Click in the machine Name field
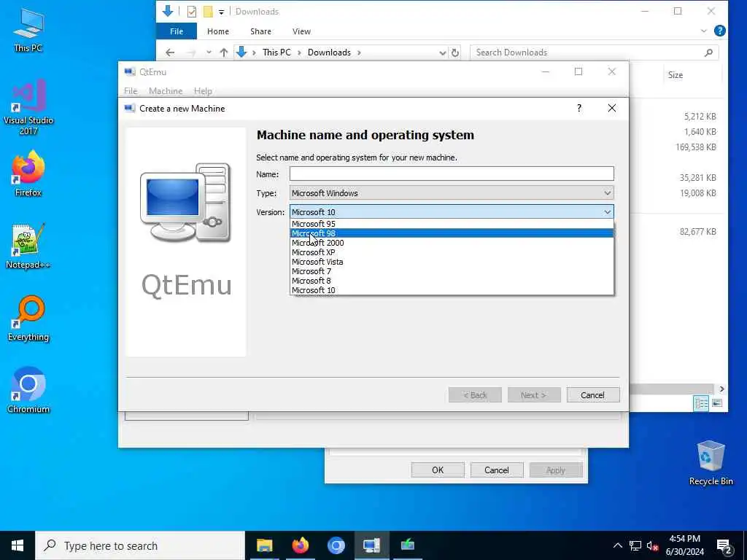 tap(452, 174)
